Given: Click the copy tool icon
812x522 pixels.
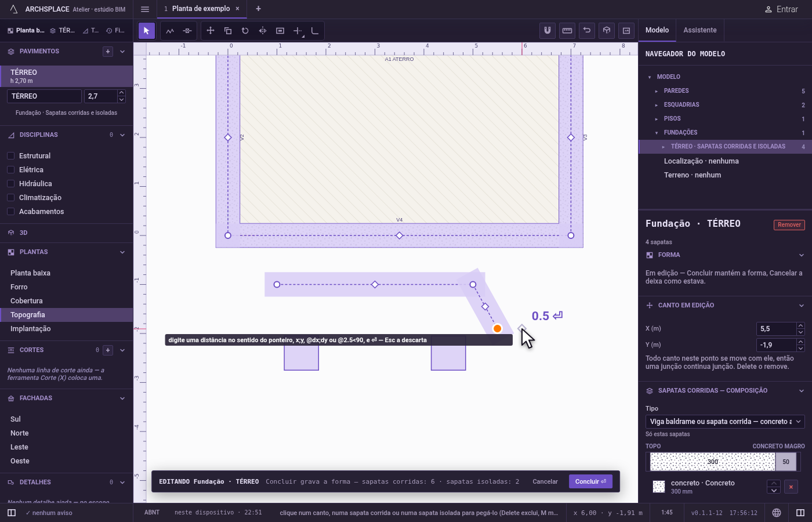Looking at the screenshot, I should click(x=228, y=31).
